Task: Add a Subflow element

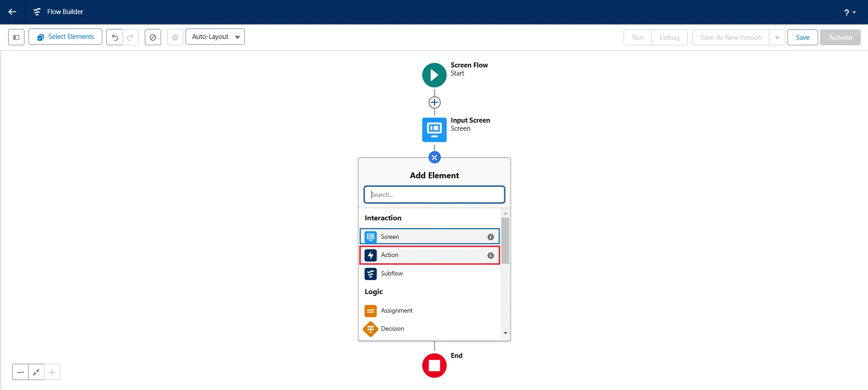Action: (391, 274)
